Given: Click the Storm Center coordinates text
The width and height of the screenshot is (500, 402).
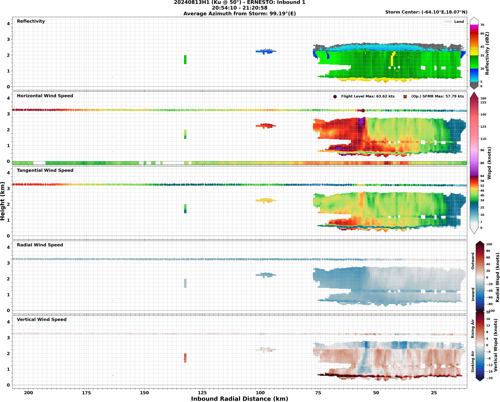Looking at the screenshot, I should click(426, 12).
